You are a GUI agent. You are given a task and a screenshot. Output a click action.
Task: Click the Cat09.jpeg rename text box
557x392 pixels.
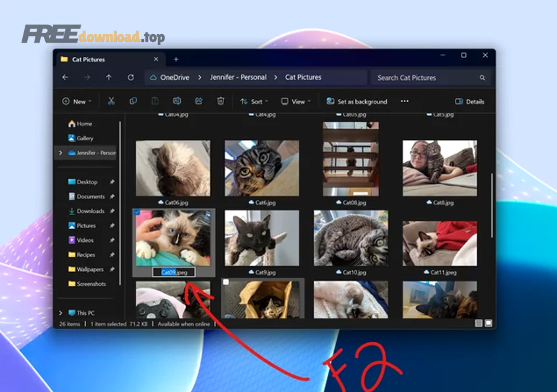174,272
